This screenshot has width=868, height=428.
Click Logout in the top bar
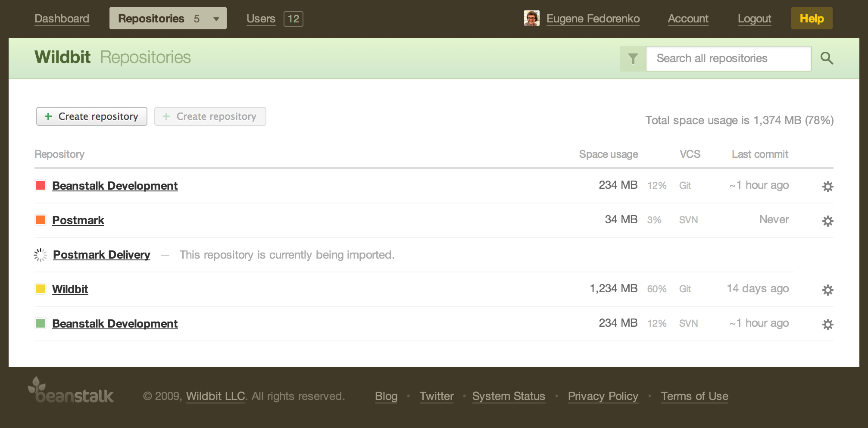pos(754,19)
